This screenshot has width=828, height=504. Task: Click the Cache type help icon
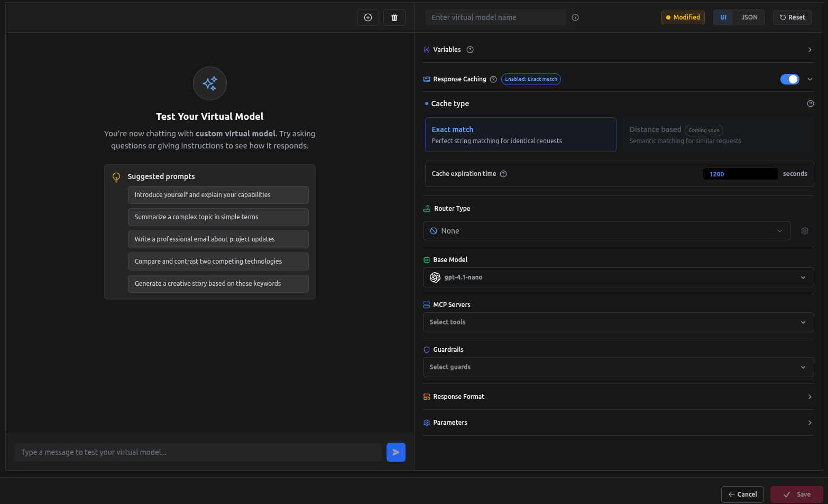pos(810,104)
